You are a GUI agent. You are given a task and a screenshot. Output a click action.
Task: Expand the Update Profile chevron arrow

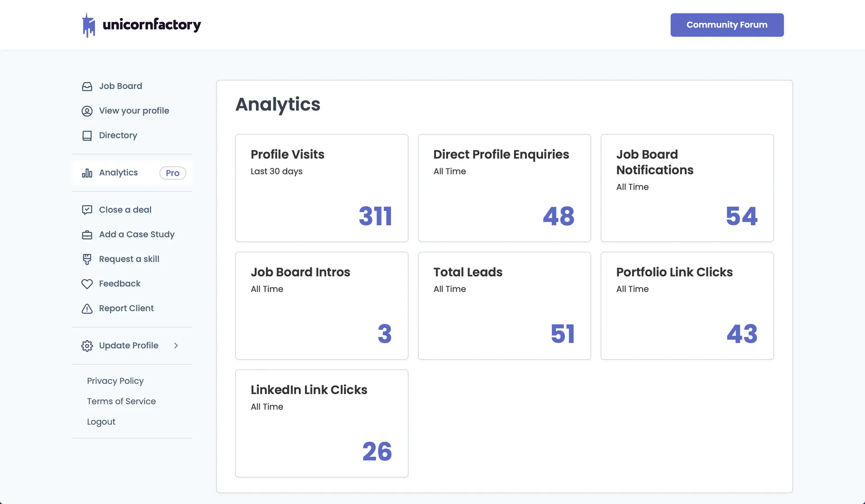point(176,345)
